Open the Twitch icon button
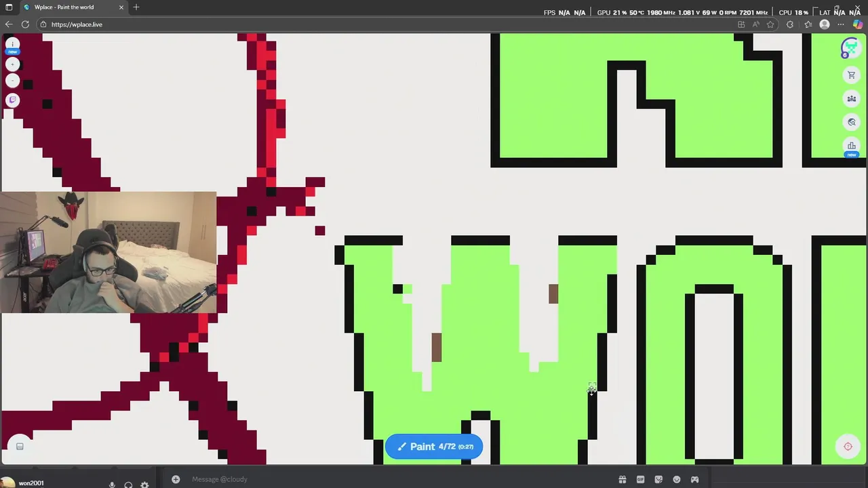The image size is (868, 488). 12,100
